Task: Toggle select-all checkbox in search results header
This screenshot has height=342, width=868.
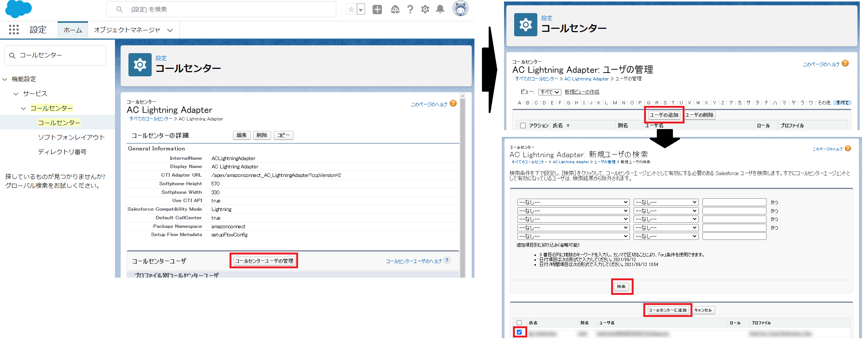Action: 519,323
